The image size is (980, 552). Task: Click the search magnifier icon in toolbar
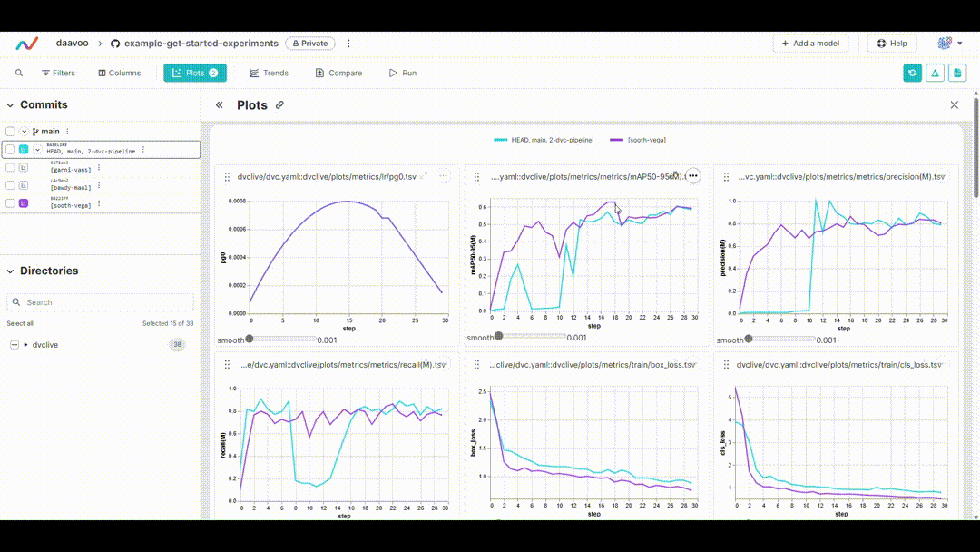tap(19, 73)
